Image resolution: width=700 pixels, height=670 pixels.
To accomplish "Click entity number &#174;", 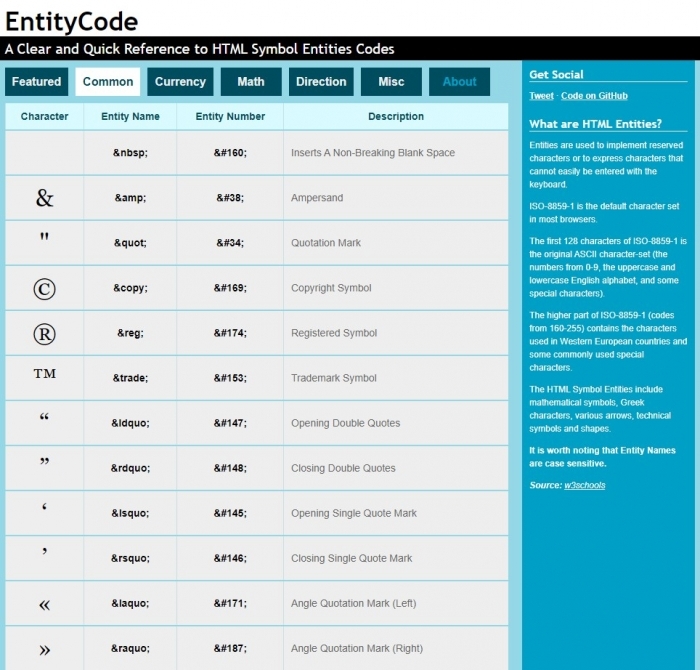I will point(230,333).
